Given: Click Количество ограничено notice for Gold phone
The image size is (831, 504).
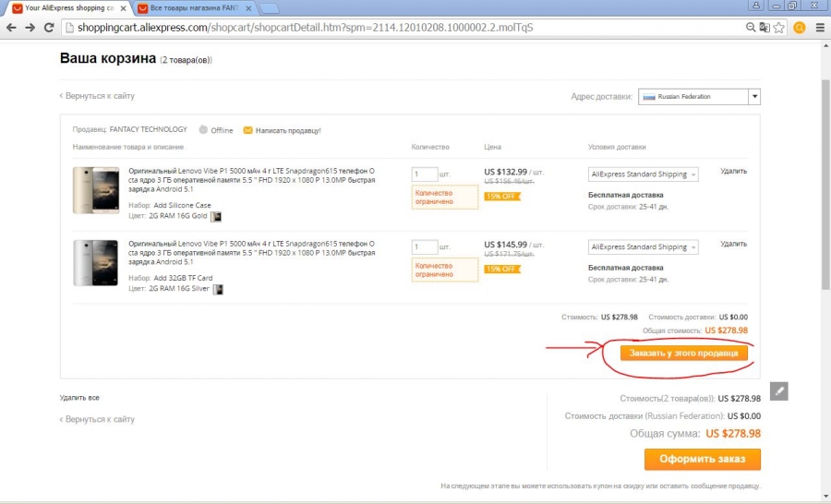Looking at the screenshot, I should 445,198.
